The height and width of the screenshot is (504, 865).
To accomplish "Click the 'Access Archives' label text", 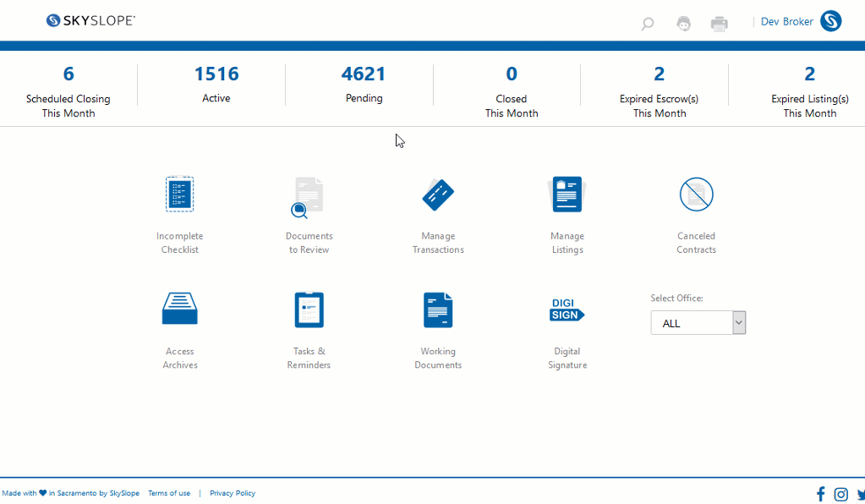I will click(180, 358).
